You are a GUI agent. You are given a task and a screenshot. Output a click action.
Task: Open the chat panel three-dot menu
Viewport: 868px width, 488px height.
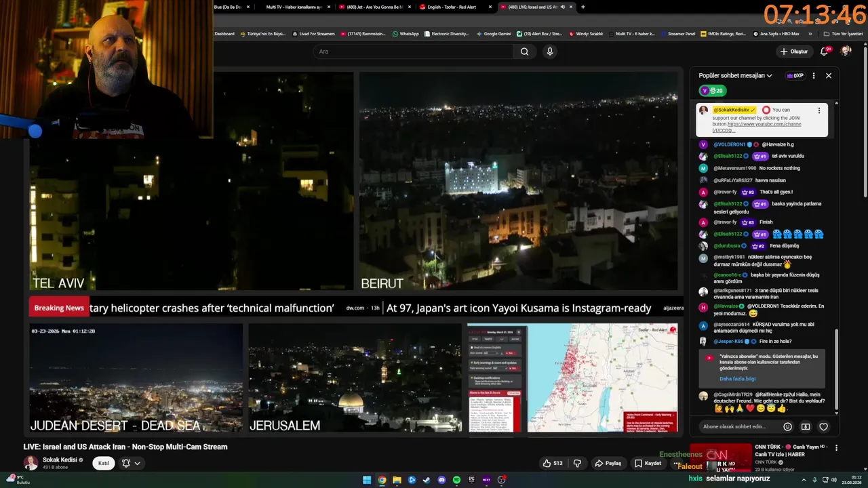[x=814, y=76]
